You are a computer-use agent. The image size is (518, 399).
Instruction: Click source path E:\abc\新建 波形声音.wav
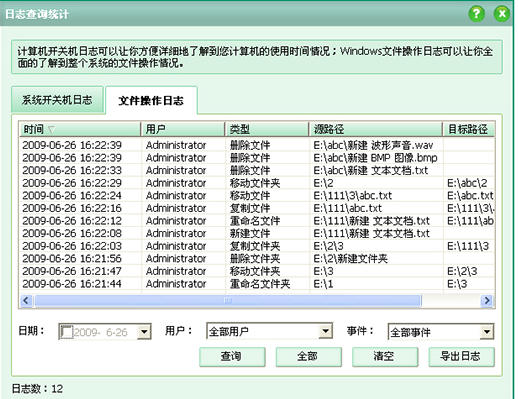coord(373,145)
